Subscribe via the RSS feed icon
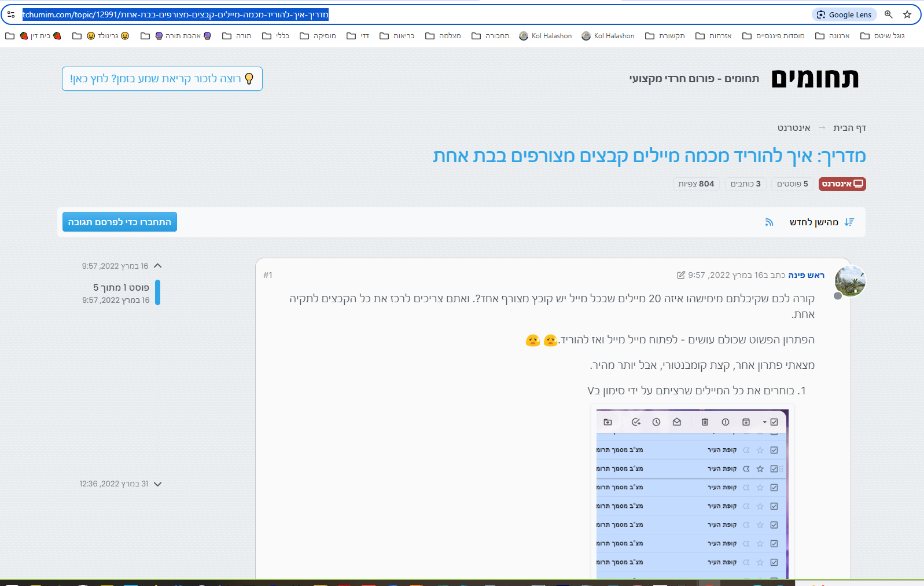Image resolution: width=924 pixels, height=586 pixels. coord(769,222)
